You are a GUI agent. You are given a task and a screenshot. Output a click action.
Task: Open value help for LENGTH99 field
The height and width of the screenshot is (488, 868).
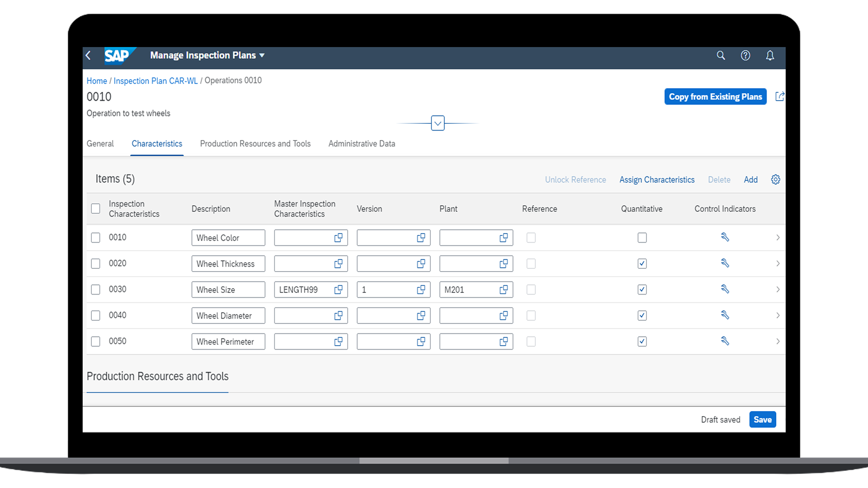(x=338, y=290)
